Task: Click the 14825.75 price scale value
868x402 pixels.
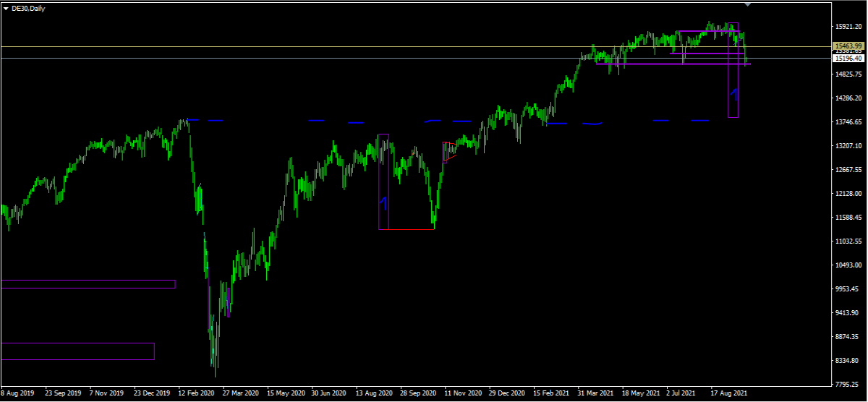Action: point(848,74)
